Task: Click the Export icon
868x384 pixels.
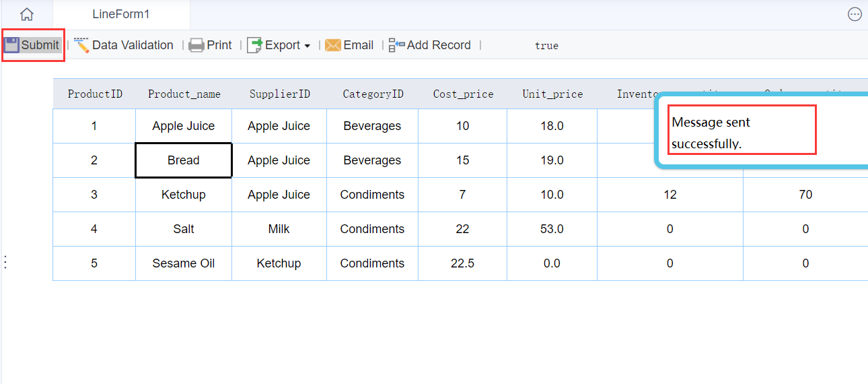Action: (255, 45)
